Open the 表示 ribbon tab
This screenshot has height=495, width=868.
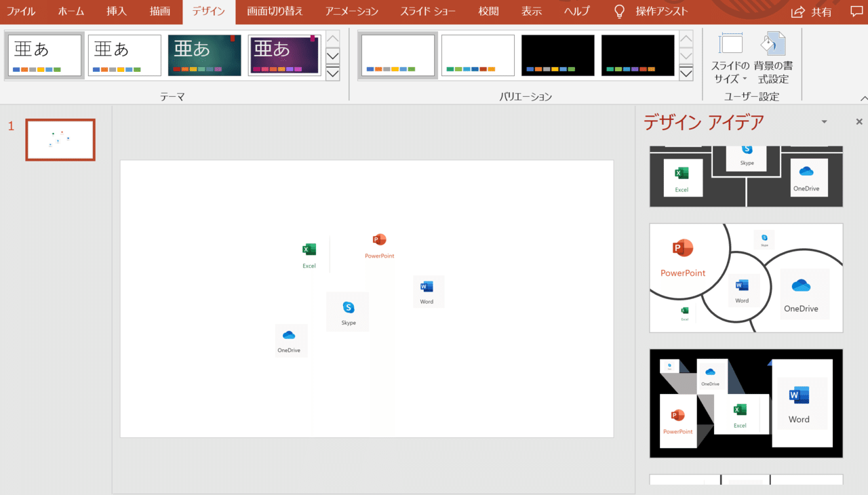(532, 12)
